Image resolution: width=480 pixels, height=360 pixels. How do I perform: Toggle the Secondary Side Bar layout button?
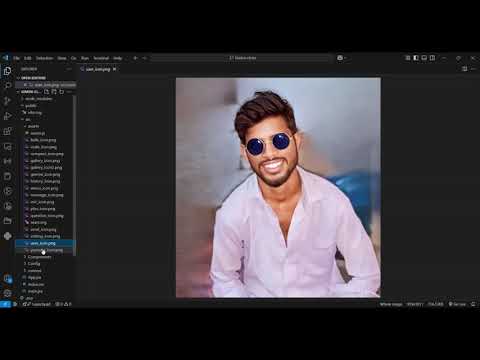click(x=432, y=58)
